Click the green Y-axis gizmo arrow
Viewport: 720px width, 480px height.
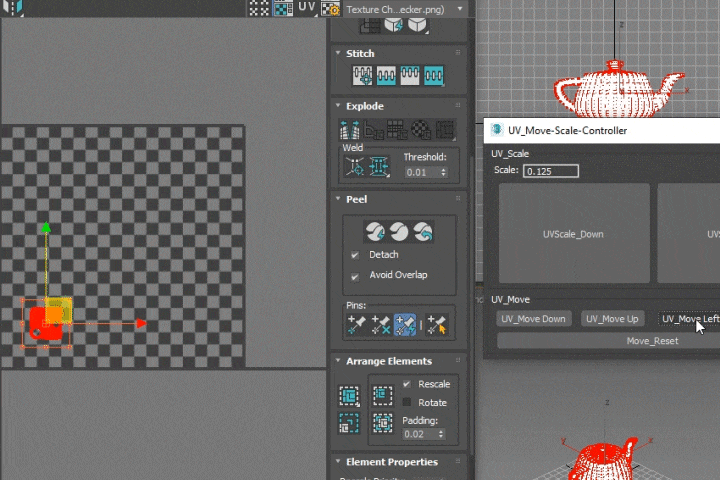coord(46,228)
